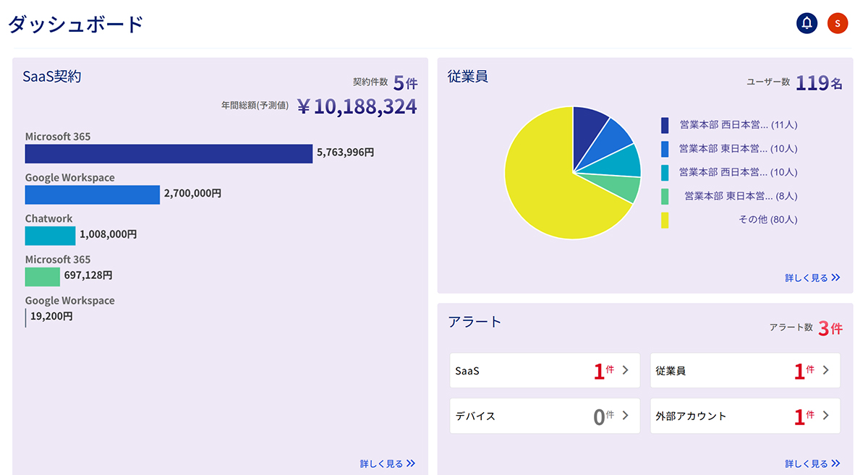Open the SaaS alert card
Viewport: 868px width, 475px height.
(535, 371)
